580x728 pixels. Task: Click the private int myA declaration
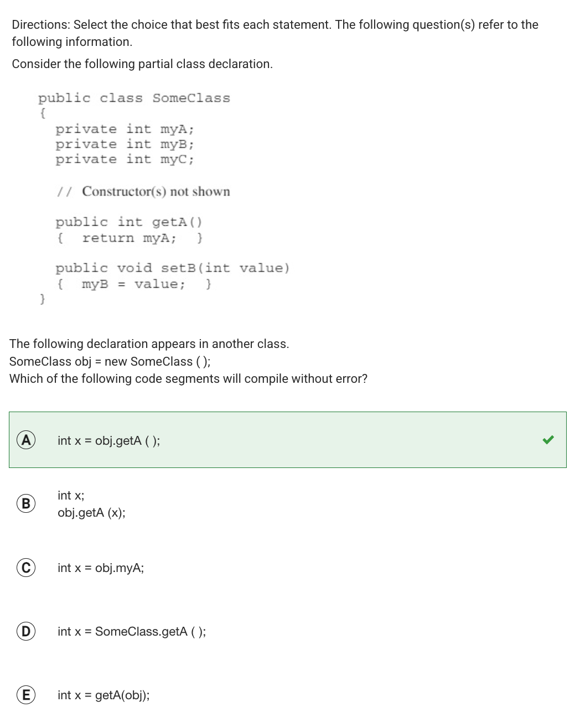click(x=125, y=129)
